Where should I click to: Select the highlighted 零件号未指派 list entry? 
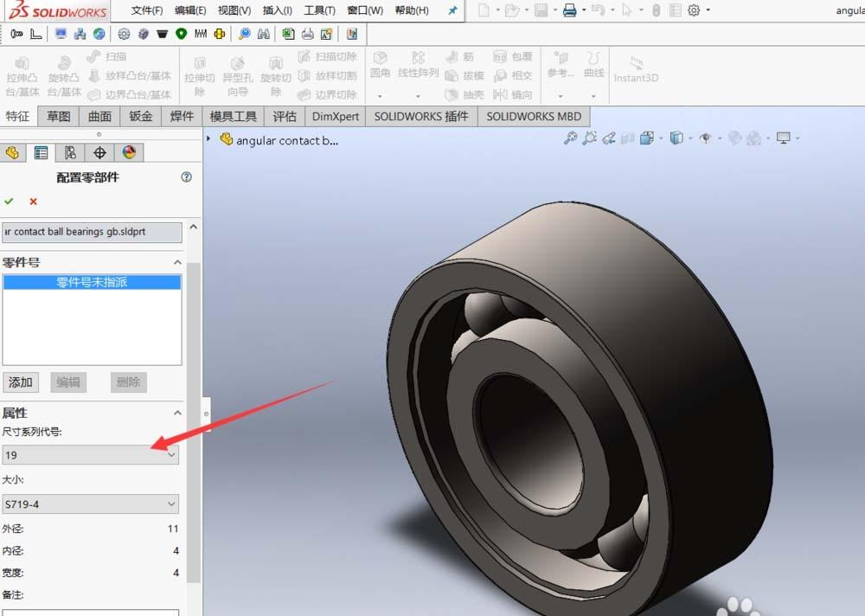(x=93, y=281)
